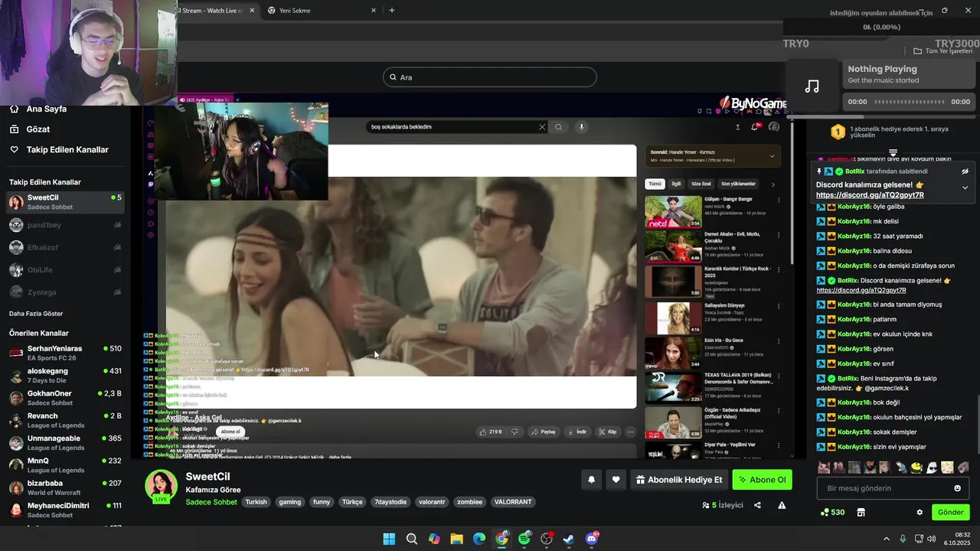Screen dimensions: 980x551
Task: Expand the pinned Discord message chevron
Action: 965,187
